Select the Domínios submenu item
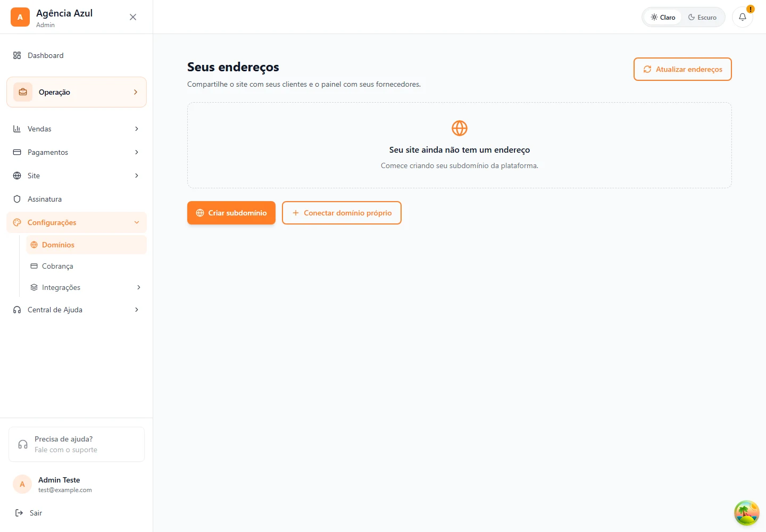766x532 pixels. pyautogui.click(x=86, y=245)
